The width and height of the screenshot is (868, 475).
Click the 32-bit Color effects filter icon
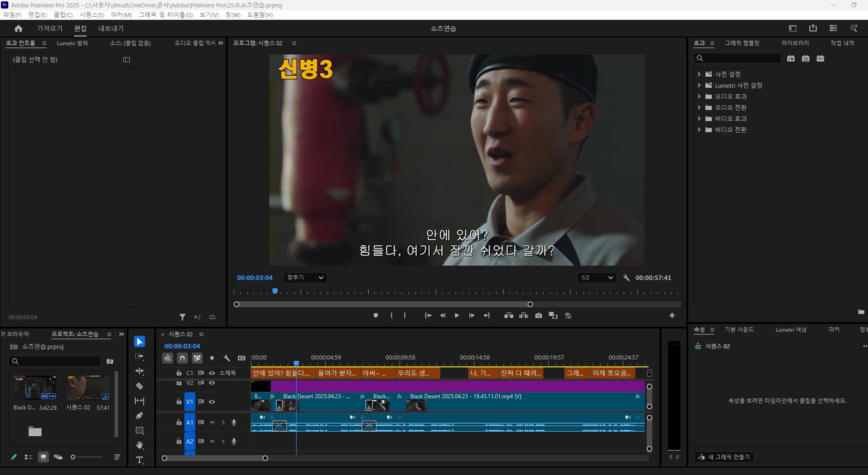click(806, 58)
